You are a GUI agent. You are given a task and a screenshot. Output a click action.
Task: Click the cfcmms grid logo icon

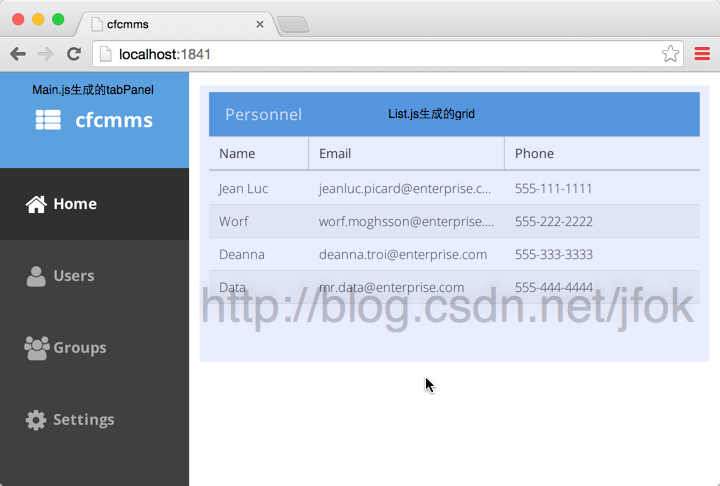coord(48,120)
